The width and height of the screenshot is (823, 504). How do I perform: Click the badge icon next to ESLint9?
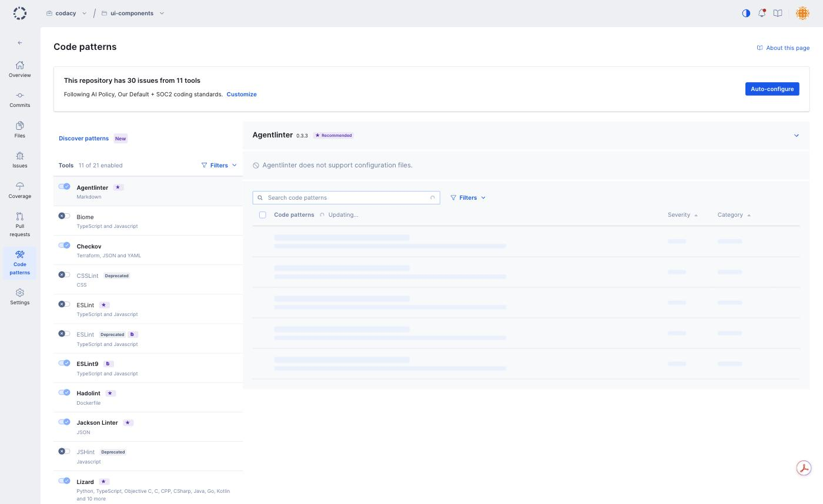[108, 364]
